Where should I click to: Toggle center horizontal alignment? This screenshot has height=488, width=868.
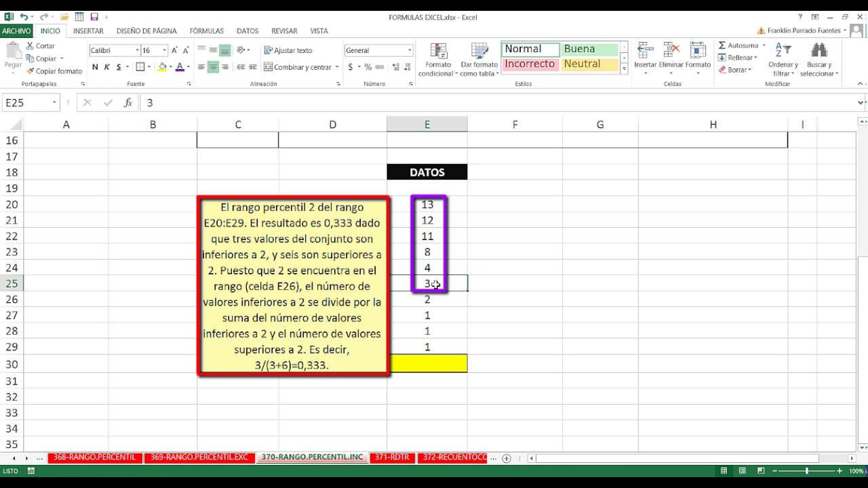[x=213, y=67]
